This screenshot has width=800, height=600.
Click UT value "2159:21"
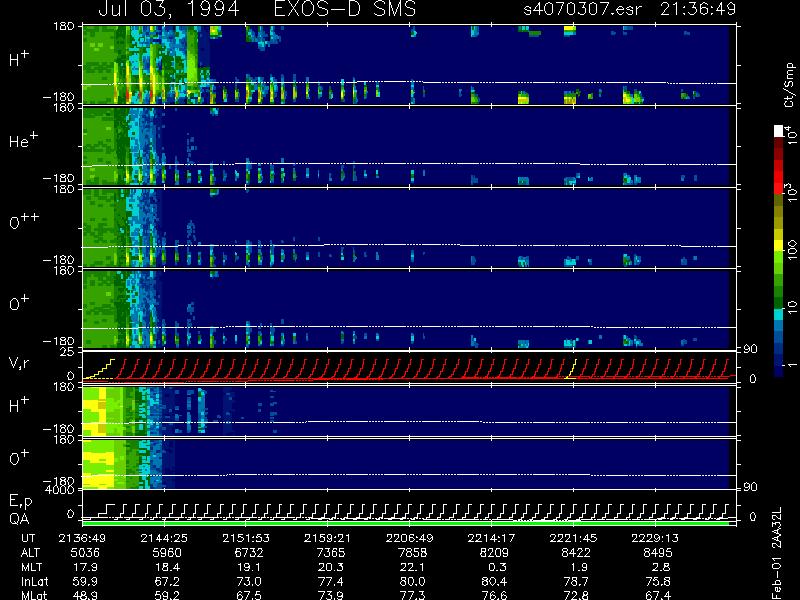[x=328, y=538]
